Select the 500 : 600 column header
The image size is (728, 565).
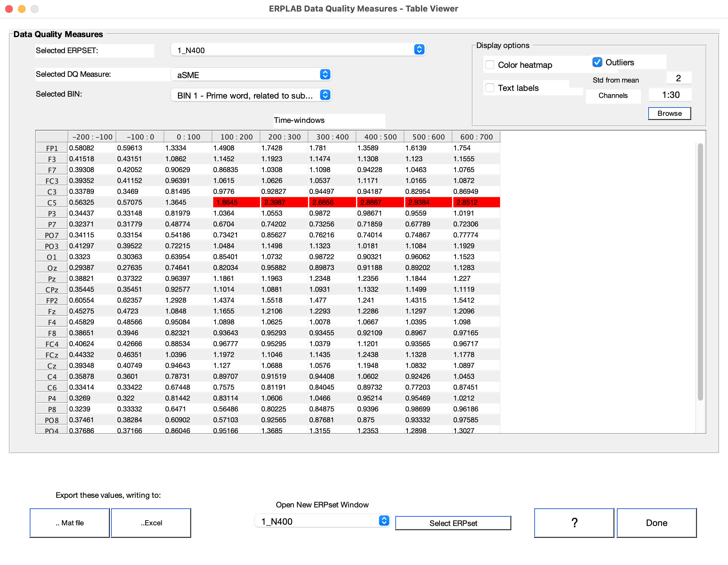[x=428, y=137]
